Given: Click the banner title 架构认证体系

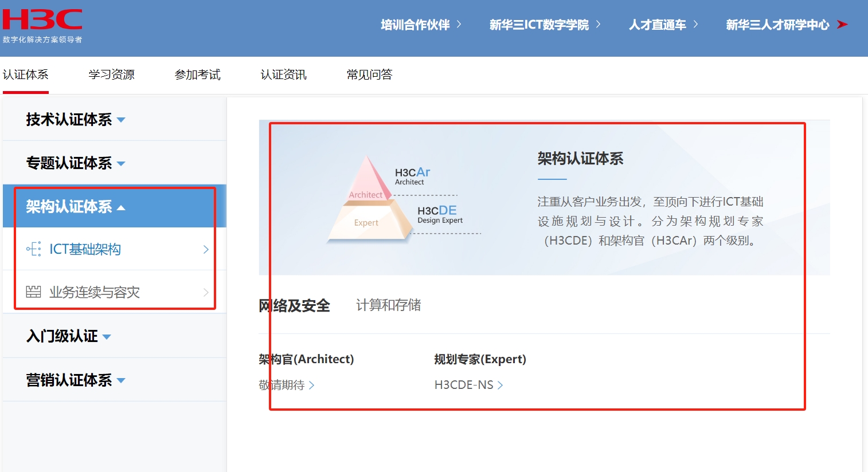Looking at the screenshot, I should pyautogui.click(x=580, y=159).
